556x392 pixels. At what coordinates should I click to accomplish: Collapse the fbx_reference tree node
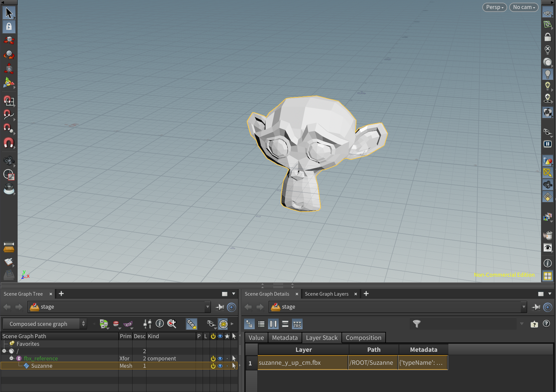tap(11, 358)
